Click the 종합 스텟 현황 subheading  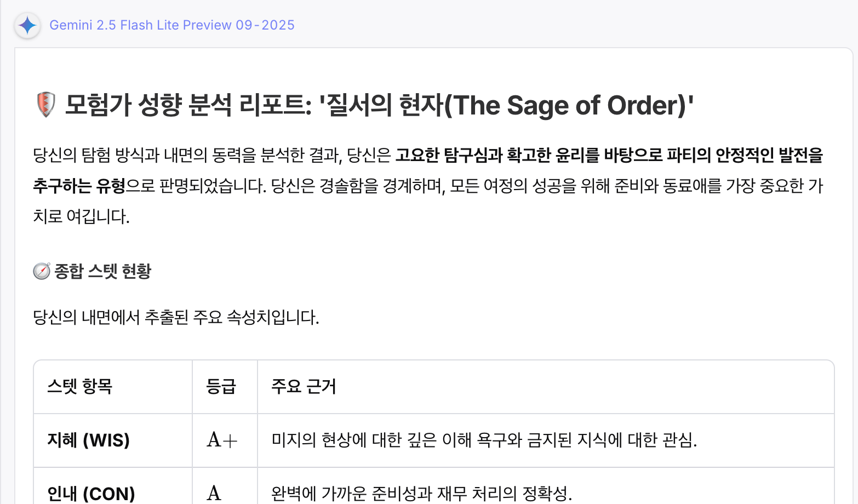point(102,271)
